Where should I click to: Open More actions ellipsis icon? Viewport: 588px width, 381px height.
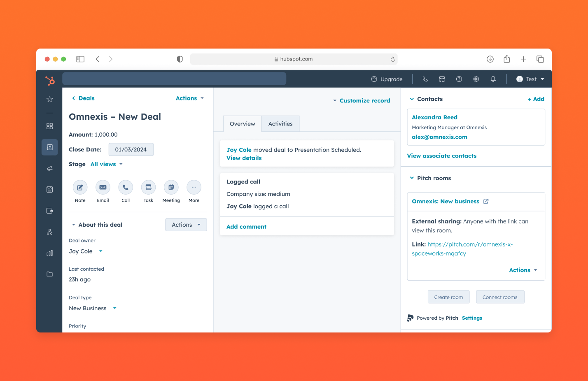pos(194,187)
